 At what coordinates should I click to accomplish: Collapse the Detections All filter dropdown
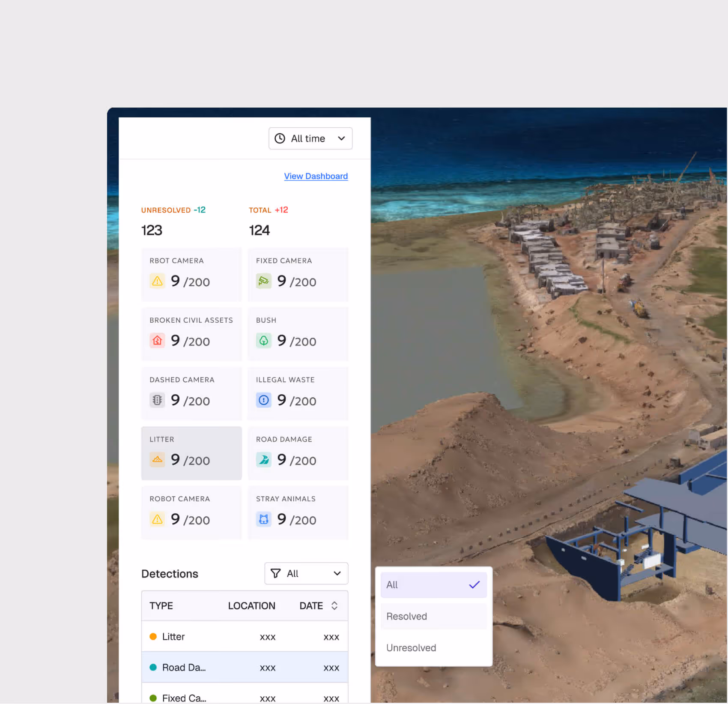pos(306,573)
